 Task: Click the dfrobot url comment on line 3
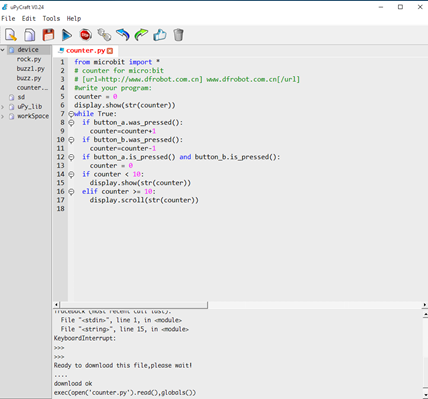[x=187, y=79]
